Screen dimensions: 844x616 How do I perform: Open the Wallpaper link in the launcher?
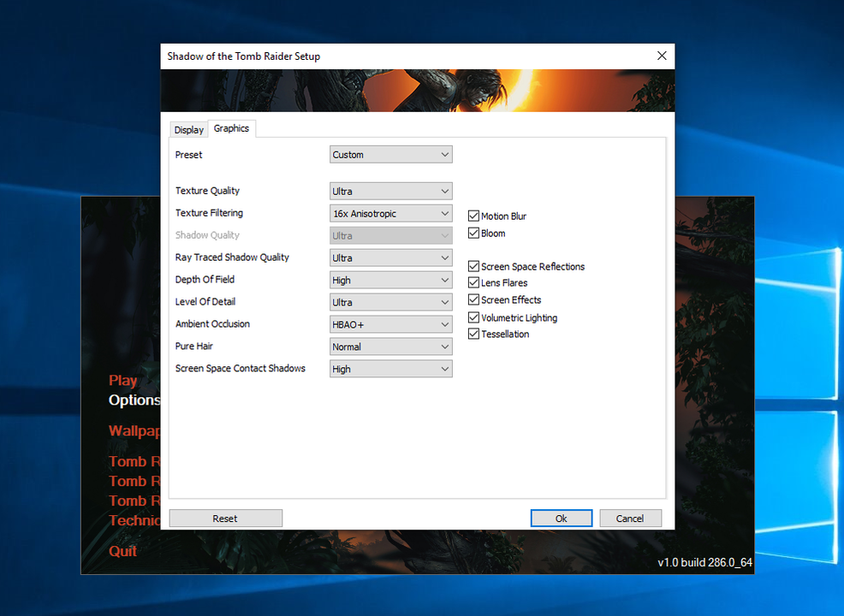[x=134, y=431]
